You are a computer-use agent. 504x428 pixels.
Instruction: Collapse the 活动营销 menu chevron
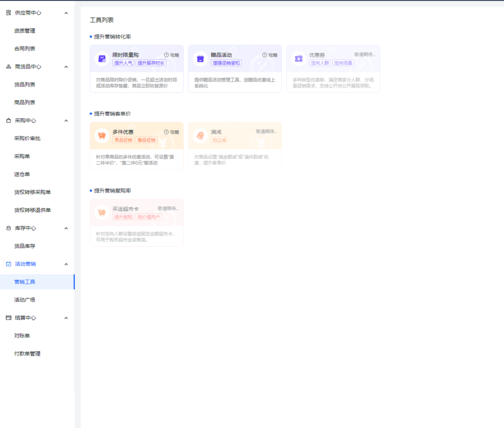(66, 264)
